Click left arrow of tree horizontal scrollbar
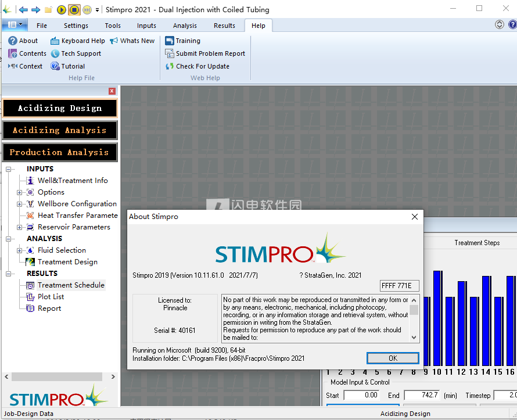 coord(6,376)
